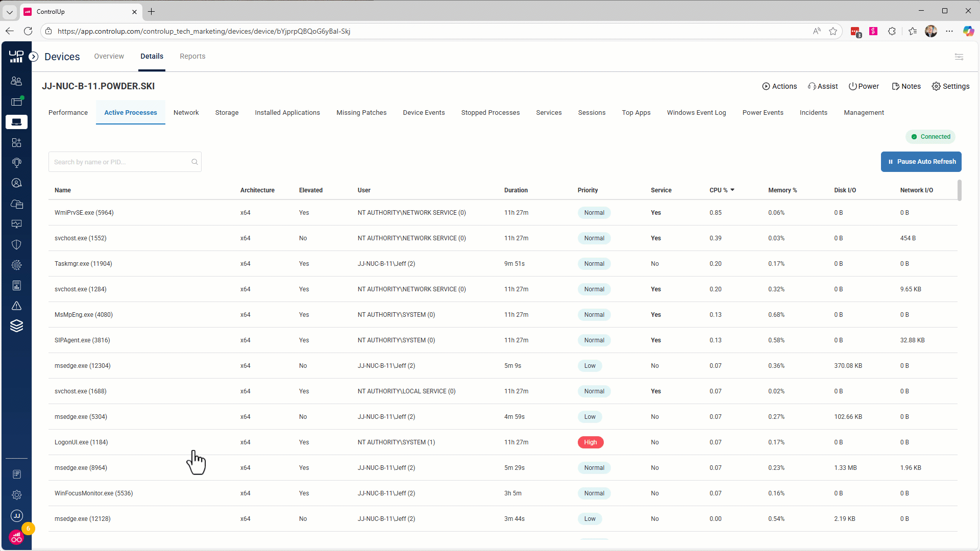Screen dimensions: 980x551
Task: Click the Assist button
Action: (x=823, y=86)
